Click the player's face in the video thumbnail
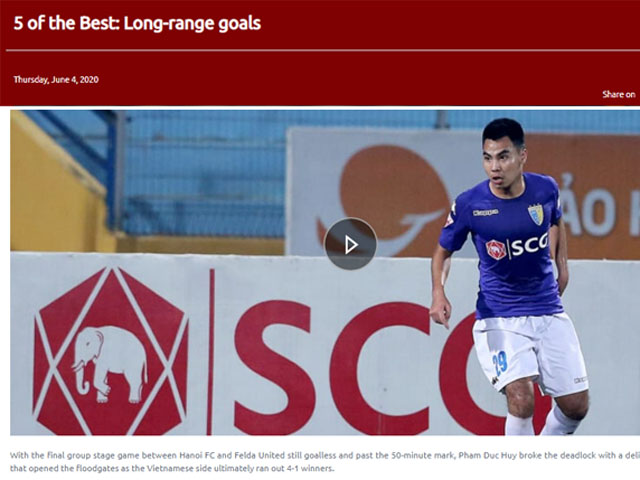This screenshot has height=480, width=640. (x=502, y=163)
